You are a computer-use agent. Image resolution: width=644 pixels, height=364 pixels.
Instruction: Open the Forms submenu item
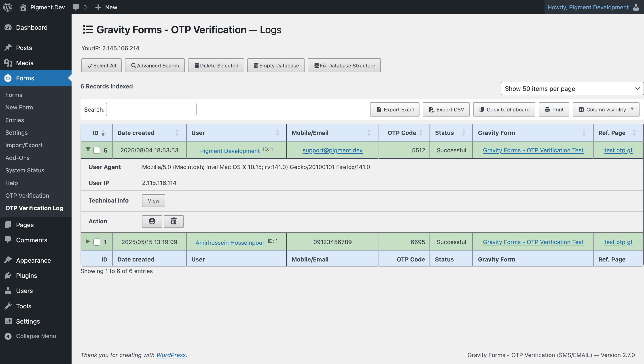14,95
